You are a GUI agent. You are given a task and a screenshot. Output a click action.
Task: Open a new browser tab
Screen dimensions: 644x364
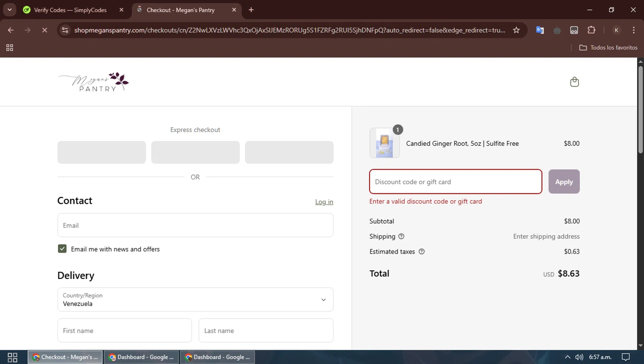click(251, 10)
